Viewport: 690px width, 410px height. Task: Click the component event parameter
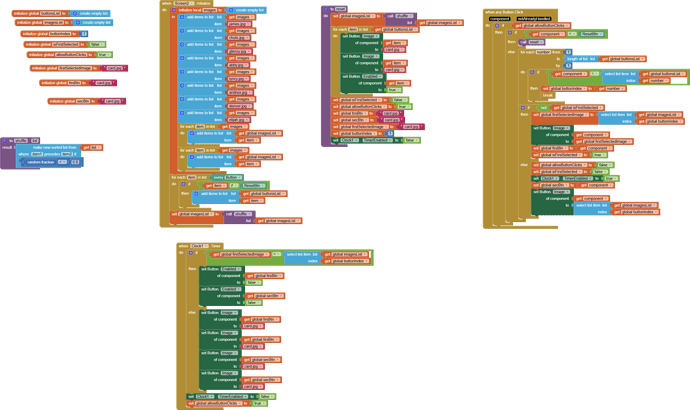click(x=499, y=19)
